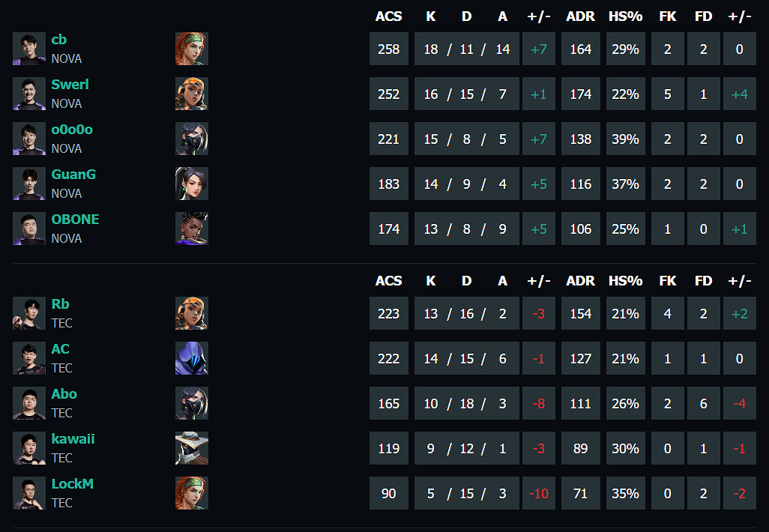Image resolution: width=769 pixels, height=532 pixels.
Task: Open LockM's player name link
Action: tap(72, 484)
